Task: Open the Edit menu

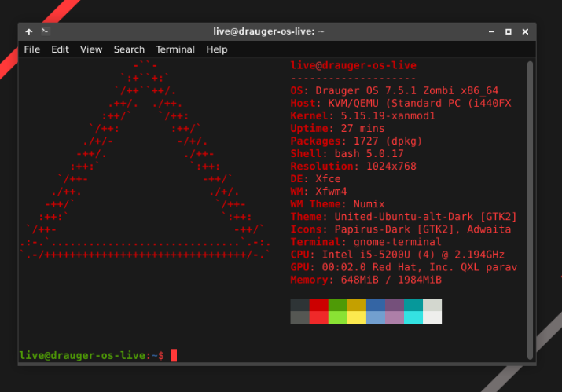Action: point(60,49)
